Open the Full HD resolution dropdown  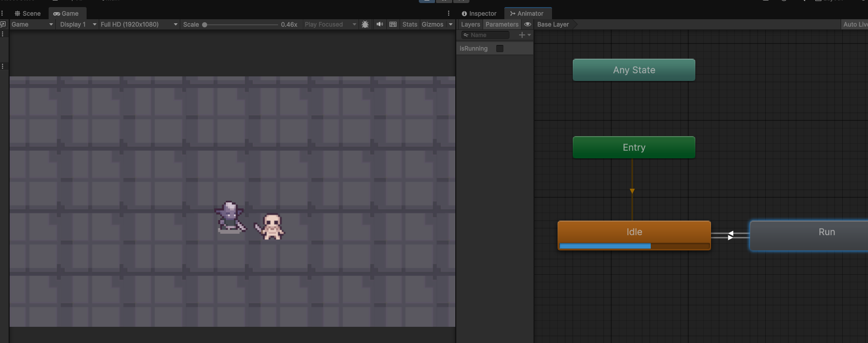139,24
